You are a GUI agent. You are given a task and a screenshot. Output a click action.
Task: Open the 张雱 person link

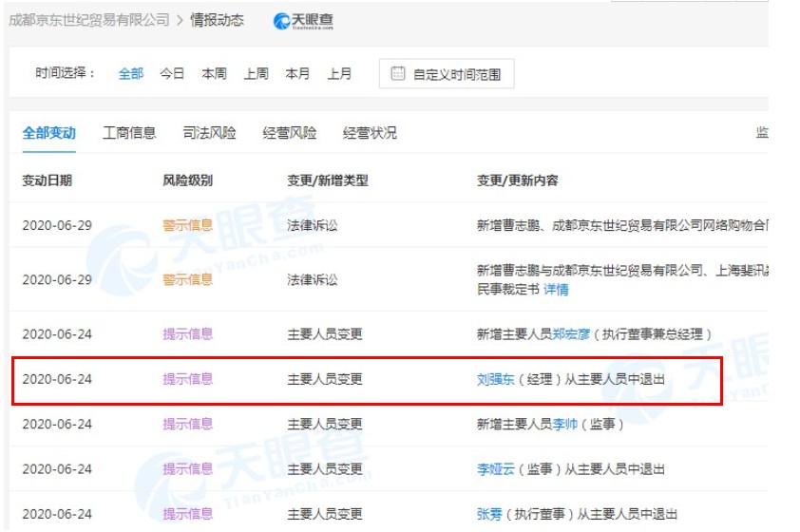489,514
